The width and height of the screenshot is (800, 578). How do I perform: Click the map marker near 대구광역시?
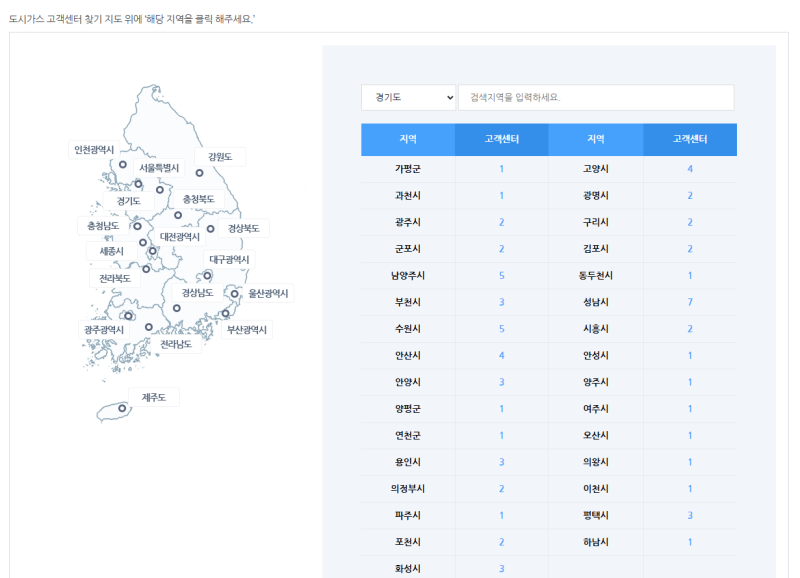pyautogui.click(x=207, y=275)
